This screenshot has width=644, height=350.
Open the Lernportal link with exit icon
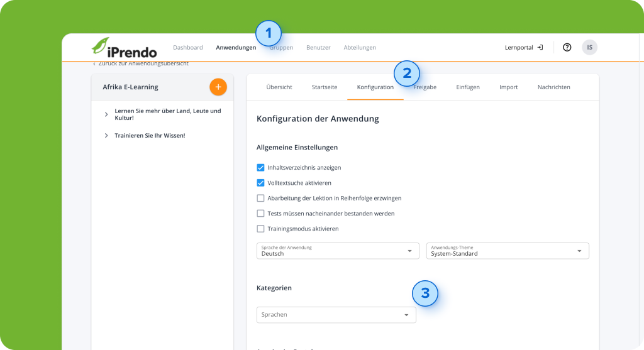click(x=523, y=47)
